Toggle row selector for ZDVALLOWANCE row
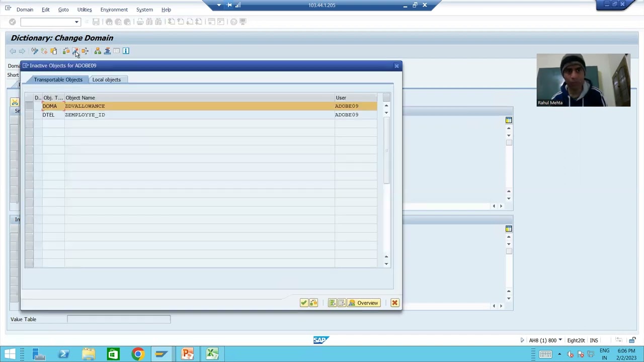 point(29,106)
